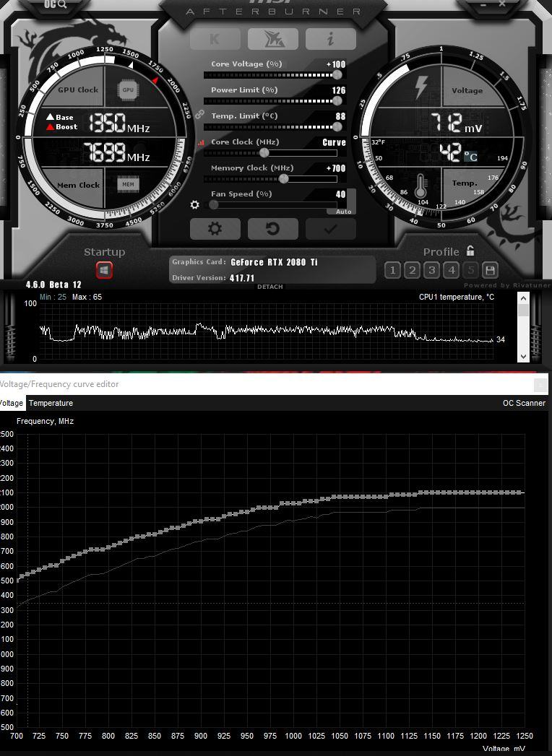552x756 pixels.
Task: Click the Power Limit 126 value
Action: coord(339,90)
